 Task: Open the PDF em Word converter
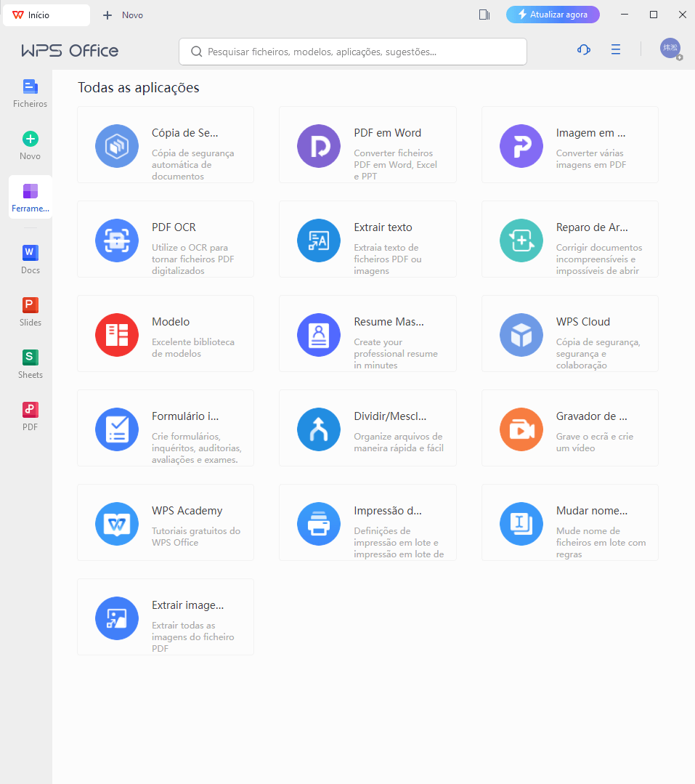pyautogui.click(x=367, y=144)
